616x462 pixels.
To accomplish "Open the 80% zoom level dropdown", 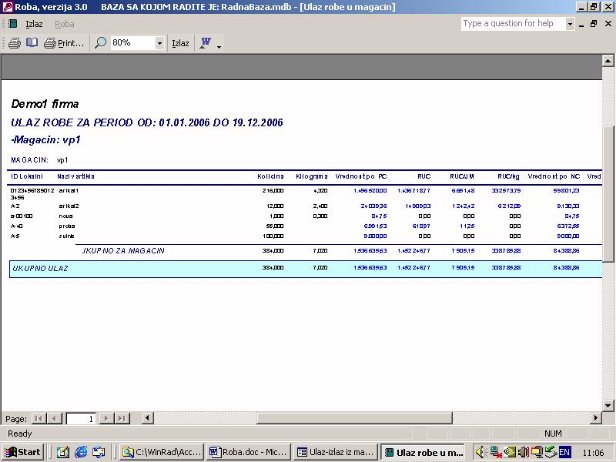I will pyautogui.click(x=159, y=43).
